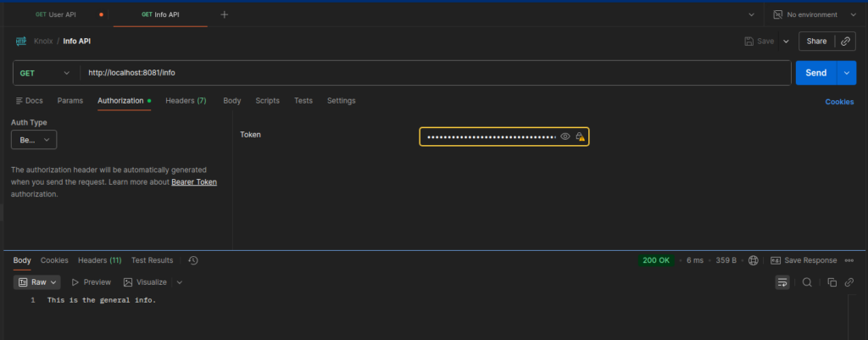Send the request
Viewport: 868px width, 340px height.
pyautogui.click(x=816, y=73)
